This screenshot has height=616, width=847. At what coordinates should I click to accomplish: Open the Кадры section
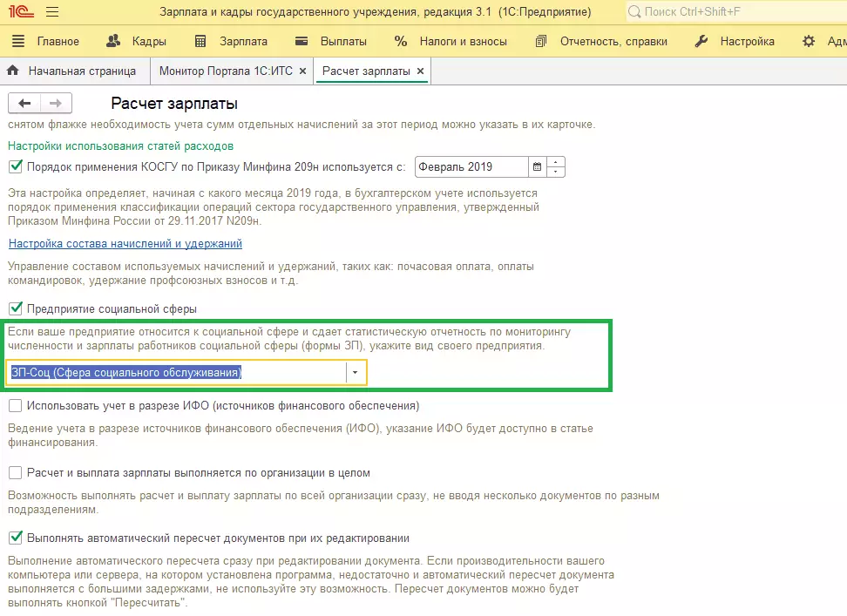(135, 41)
